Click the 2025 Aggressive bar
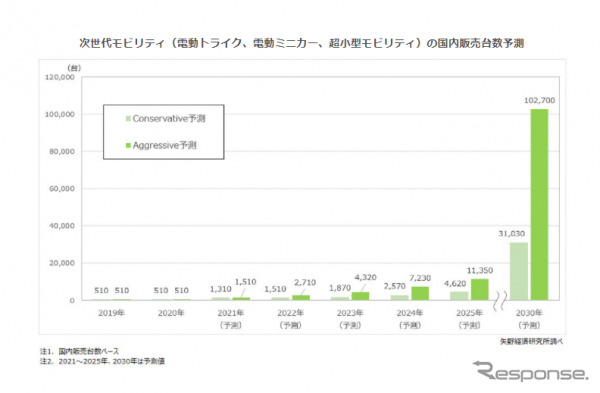600x393 pixels. coord(479,289)
